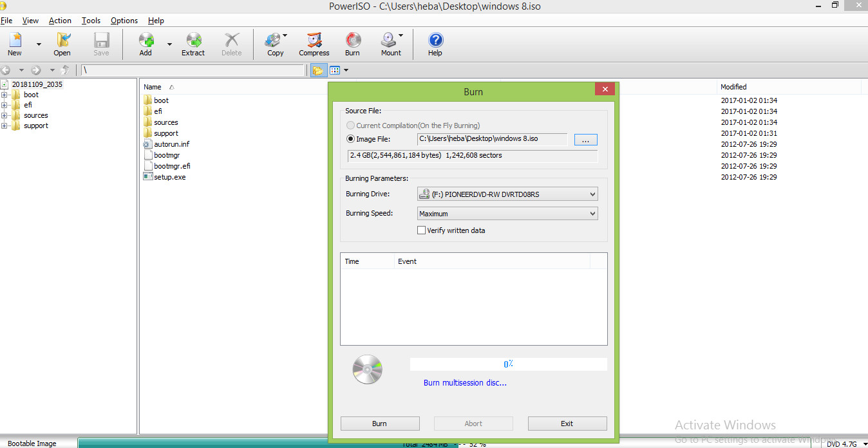Click the Bootable Image status entry
The height and width of the screenshot is (448, 868).
click(x=32, y=443)
